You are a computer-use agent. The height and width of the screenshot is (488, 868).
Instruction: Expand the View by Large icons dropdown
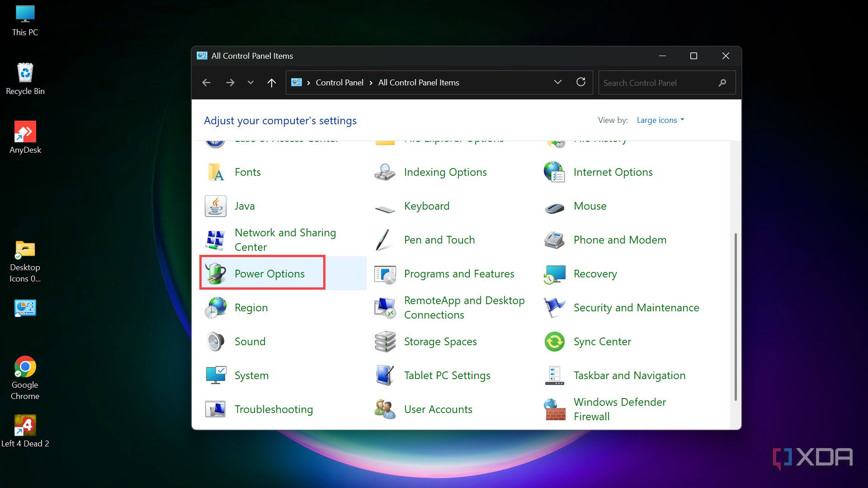pos(660,120)
